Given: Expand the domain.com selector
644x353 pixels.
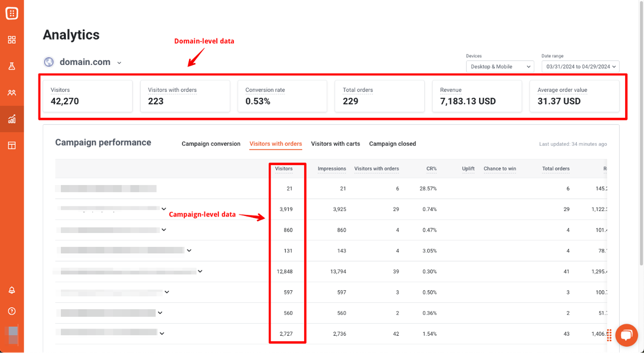Looking at the screenshot, I should click(119, 63).
